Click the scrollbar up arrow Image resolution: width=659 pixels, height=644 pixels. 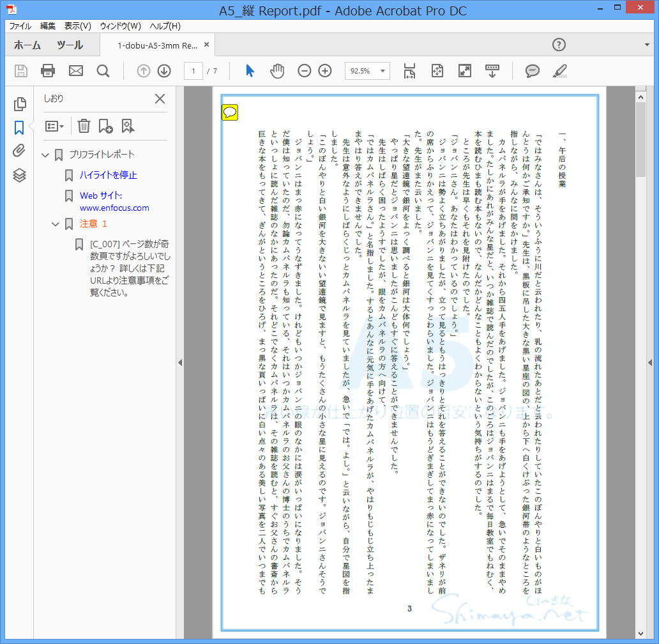coord(640,97)
